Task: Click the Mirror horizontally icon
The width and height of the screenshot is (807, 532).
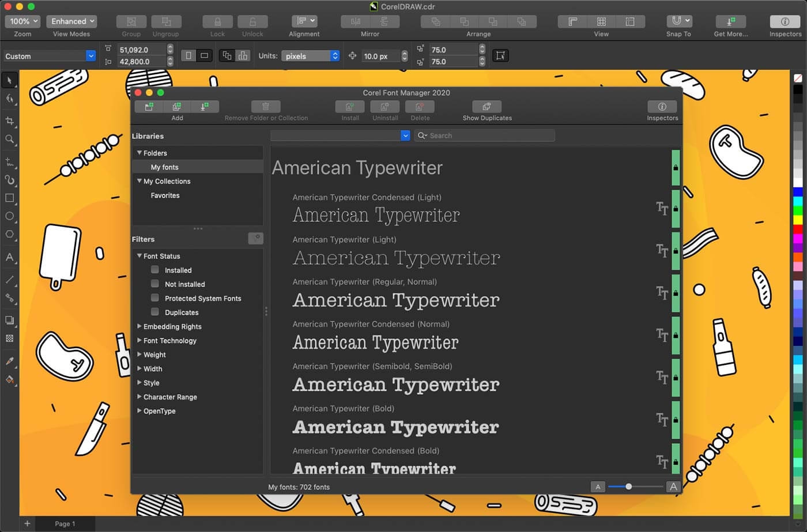Action: point(356,21)
